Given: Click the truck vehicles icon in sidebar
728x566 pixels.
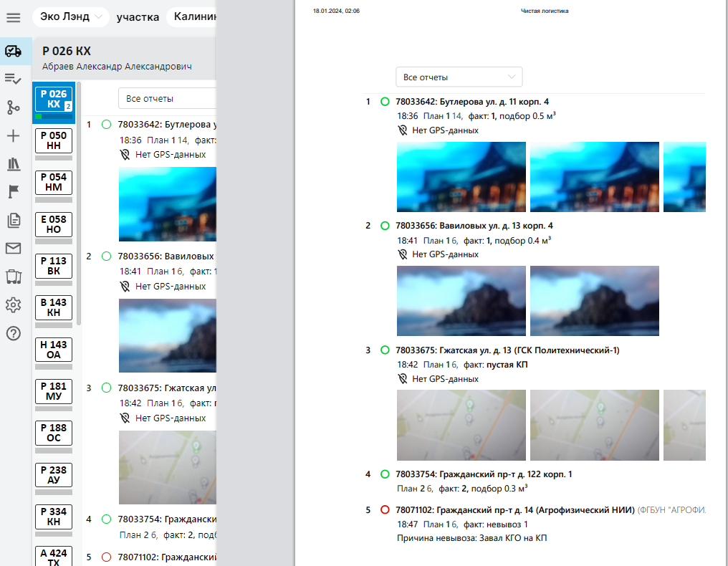Looking at the screenshot, I should tap(13, 51).
